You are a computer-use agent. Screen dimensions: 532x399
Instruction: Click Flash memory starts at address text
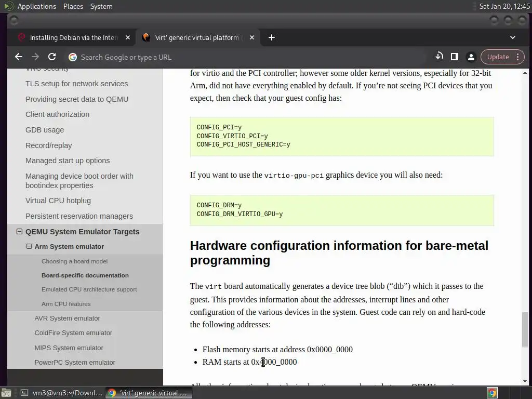tap(277, 350)
